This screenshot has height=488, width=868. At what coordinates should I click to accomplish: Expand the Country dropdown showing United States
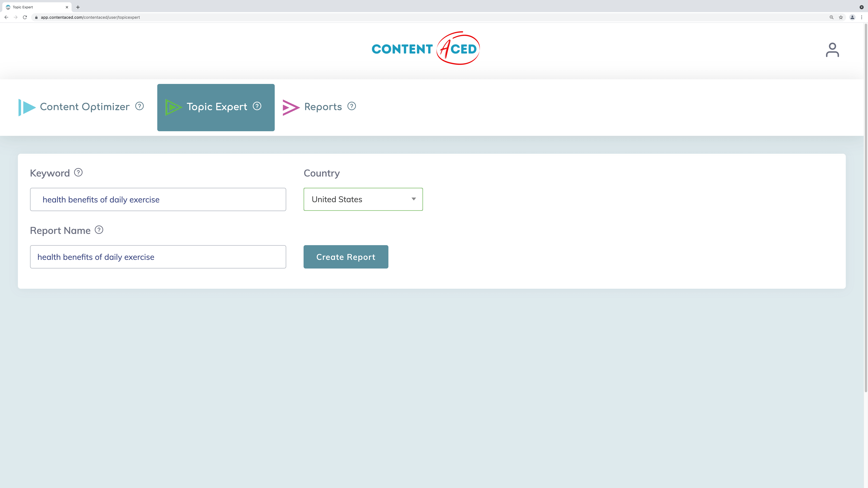tap(363, 199)
